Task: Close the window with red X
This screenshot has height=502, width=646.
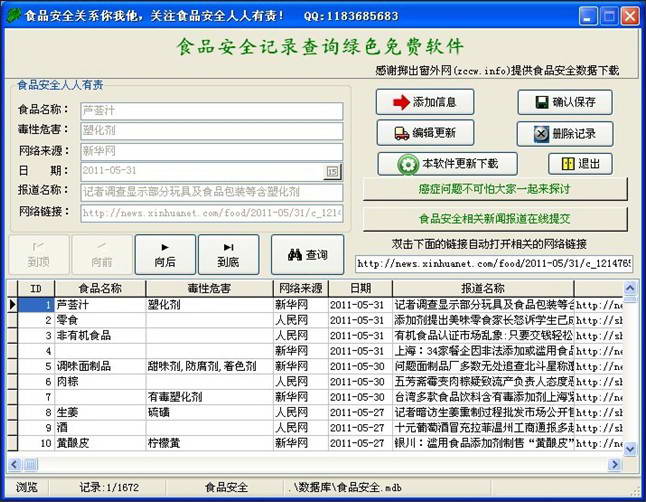Action: [x=630, y=16]
